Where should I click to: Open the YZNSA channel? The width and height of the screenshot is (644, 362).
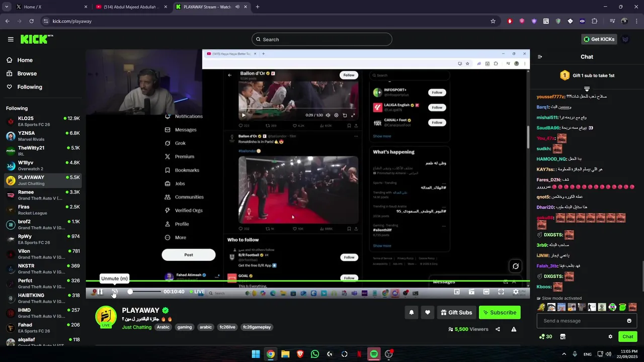[43, 136]
